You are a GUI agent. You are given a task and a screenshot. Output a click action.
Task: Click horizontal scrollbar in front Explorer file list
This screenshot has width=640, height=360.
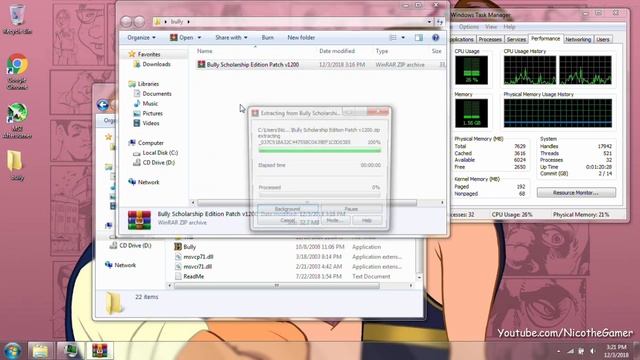(x=307, y=202)
